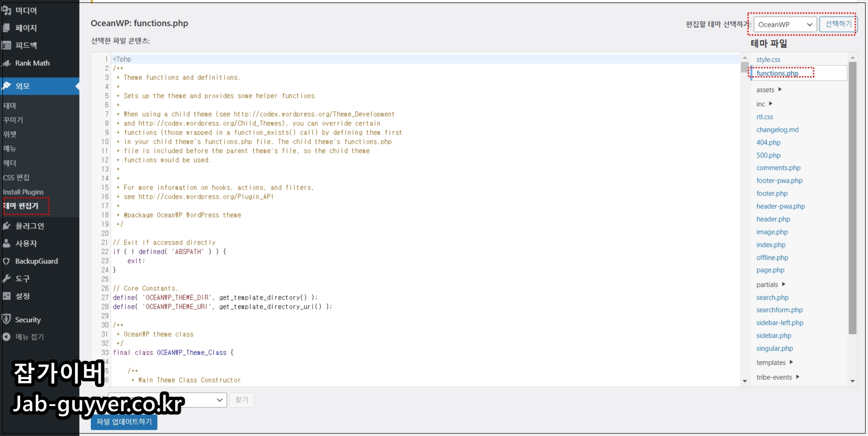Expand the templates folder
Screen dimensions: 868x436
point(774,362)
